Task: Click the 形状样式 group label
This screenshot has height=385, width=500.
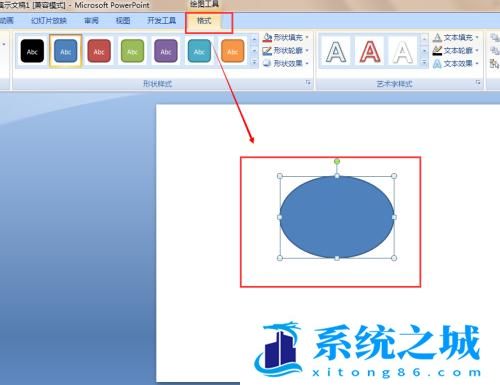Action: coord(157,84)
